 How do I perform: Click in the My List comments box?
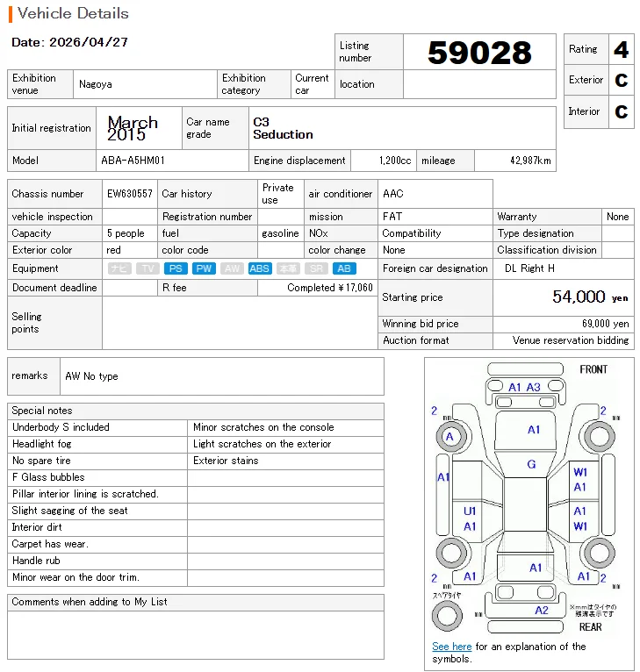pyautogui.click(x=196, y=634)
